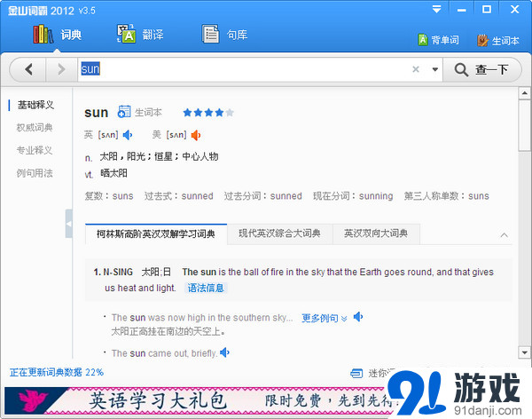
Task: Open the main menu dropdown in the title bar
Action: [436, 10]
